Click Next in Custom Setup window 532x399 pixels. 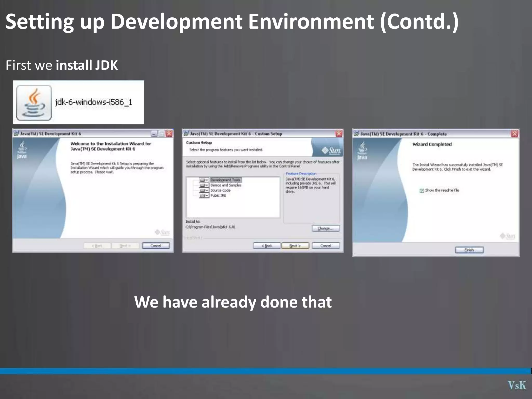coord(295,246)
